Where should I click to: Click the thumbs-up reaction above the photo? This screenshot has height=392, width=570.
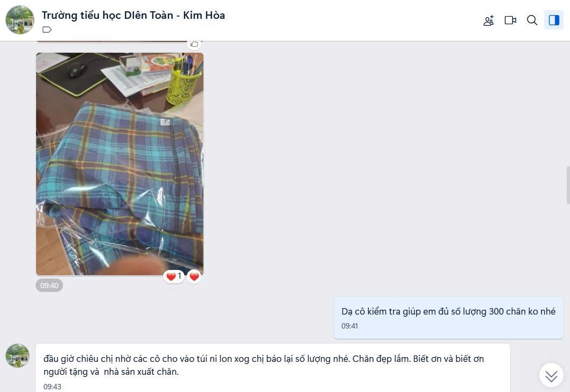(194, 44)
